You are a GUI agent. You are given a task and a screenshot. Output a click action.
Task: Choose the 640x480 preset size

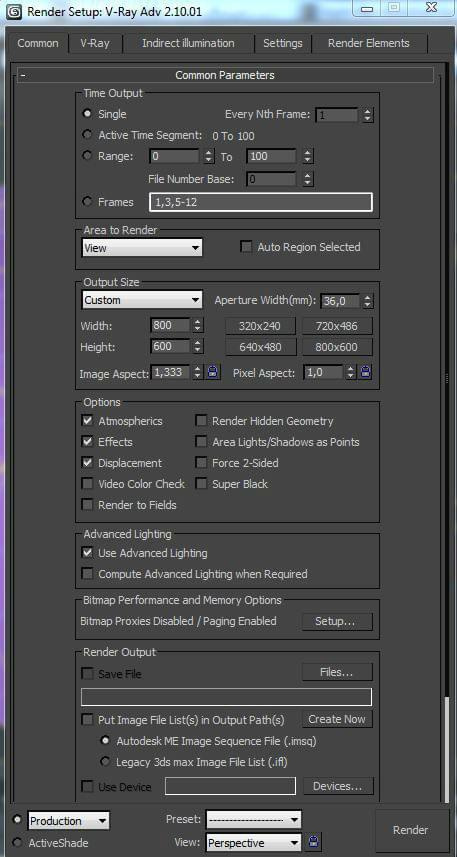coord(261,347)
